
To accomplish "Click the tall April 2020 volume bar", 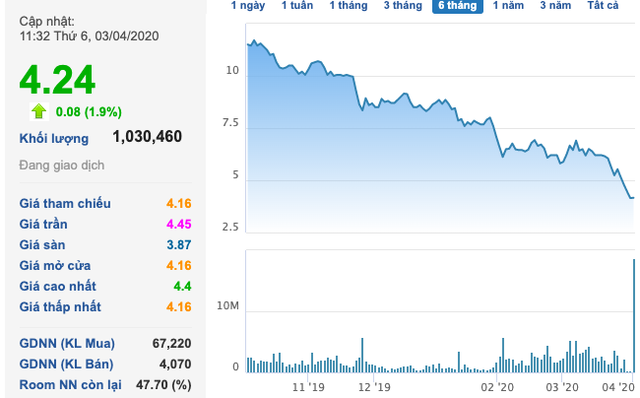I will 634,316.
